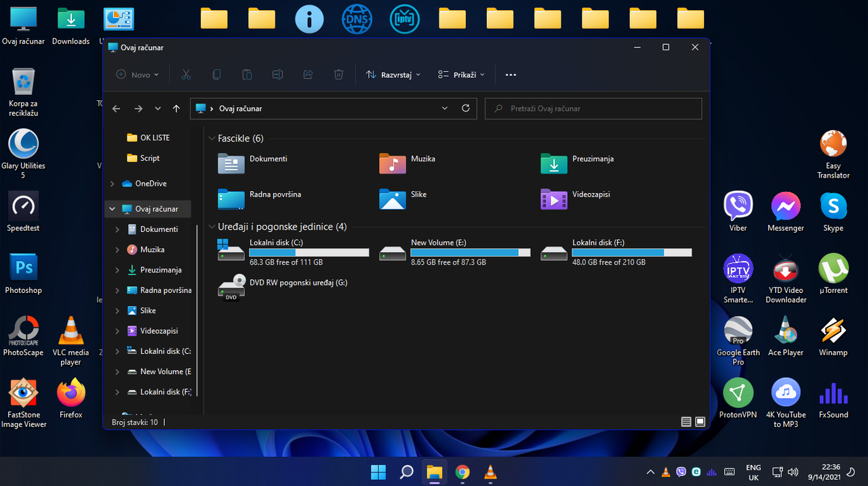
Task: Open µTorrent desktop shortcut
Action: pyautogui.click(x=833, y=274)
